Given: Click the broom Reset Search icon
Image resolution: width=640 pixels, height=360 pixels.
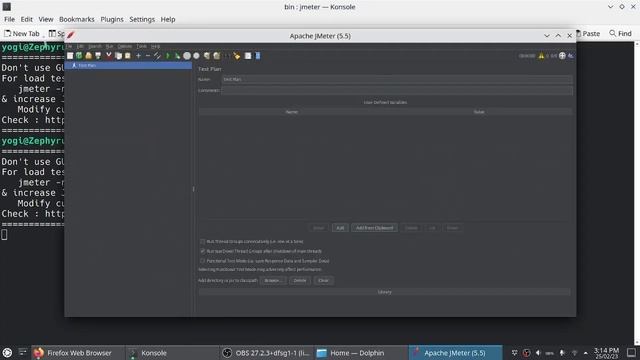Looking at the screenshot, I should tap(237, 56).
